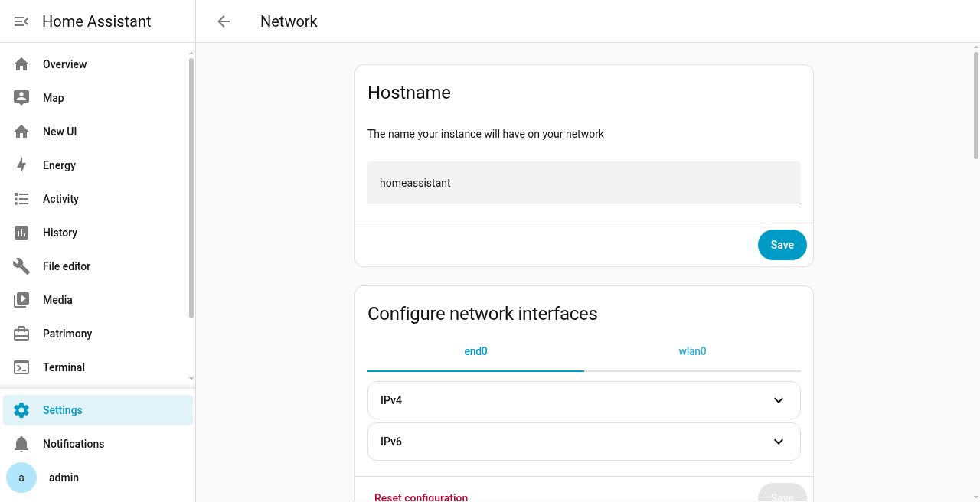Save the hostname

(x=782, y=245)
